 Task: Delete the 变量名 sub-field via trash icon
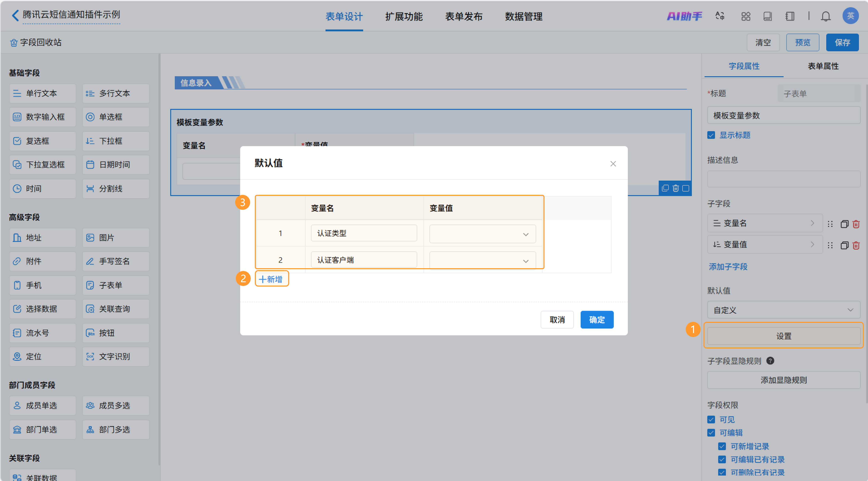point(856,224)
